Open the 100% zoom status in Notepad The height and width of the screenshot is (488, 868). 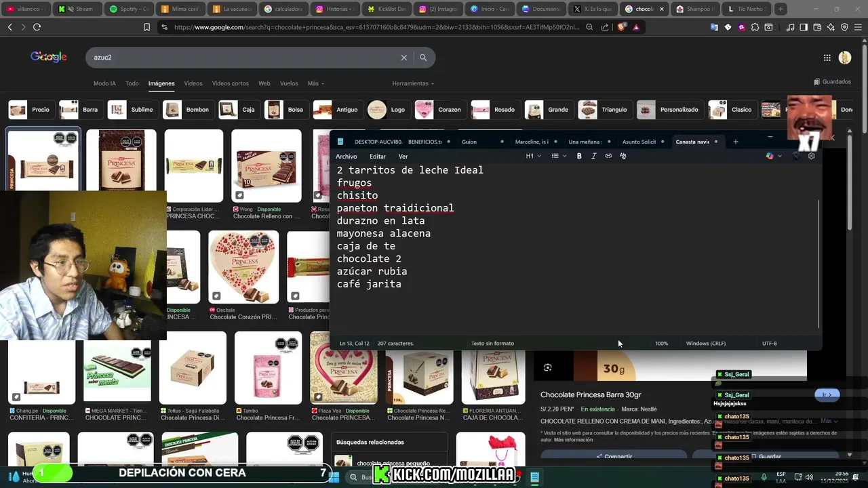661,344
